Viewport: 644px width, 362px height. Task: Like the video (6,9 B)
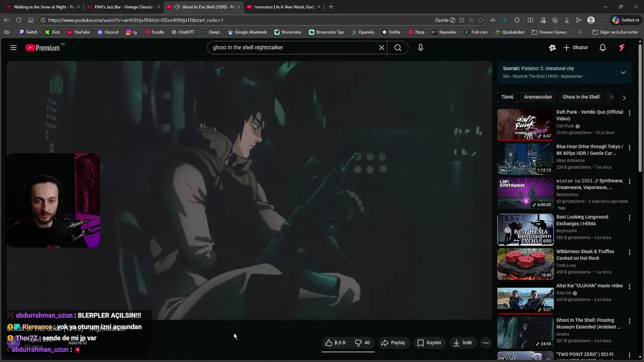tap(335, 343)
